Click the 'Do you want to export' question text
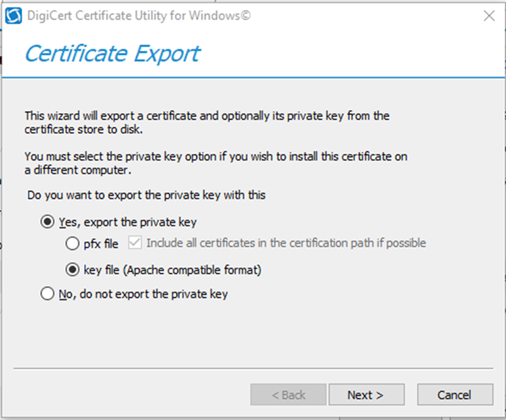The image size is (506, 420). click(x=146, y=195)
